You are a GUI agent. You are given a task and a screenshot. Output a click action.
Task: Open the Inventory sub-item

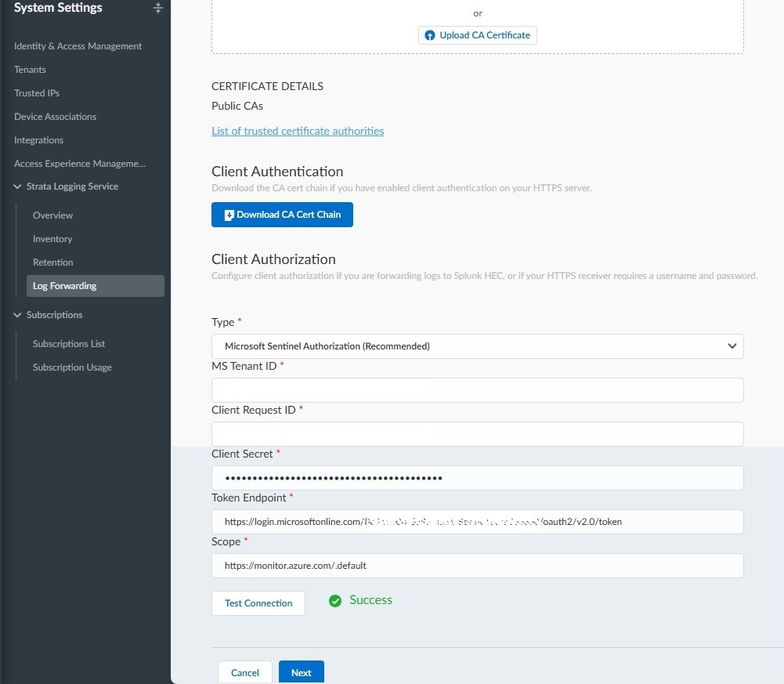click(x=52, y=239)
